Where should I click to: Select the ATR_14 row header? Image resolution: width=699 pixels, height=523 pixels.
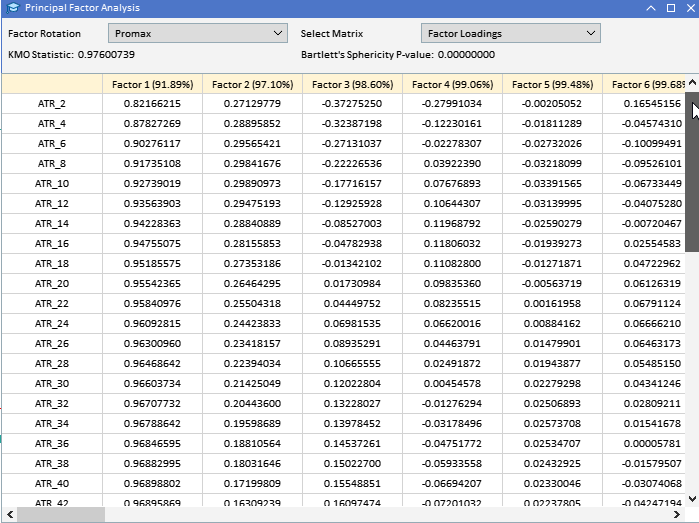[52, 223]
